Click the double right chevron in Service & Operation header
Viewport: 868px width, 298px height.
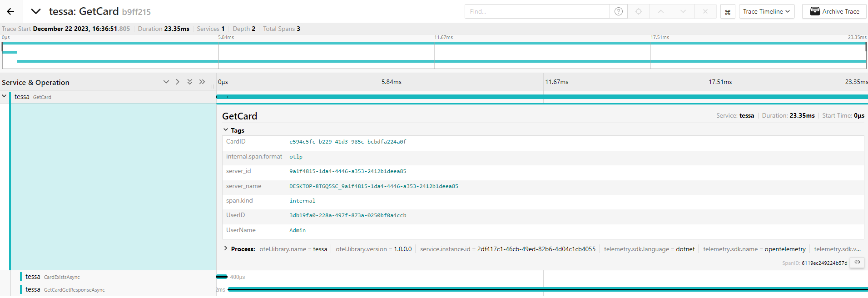202,82
